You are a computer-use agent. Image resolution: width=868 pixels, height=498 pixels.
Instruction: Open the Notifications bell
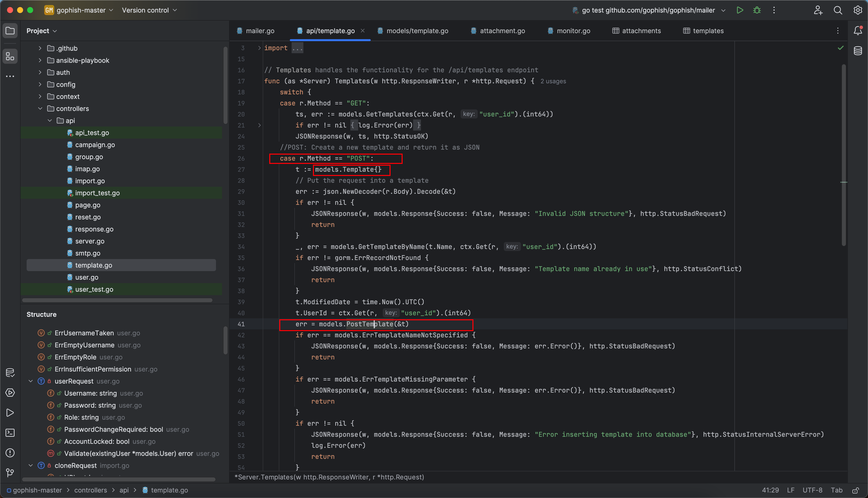click(858, 31)
